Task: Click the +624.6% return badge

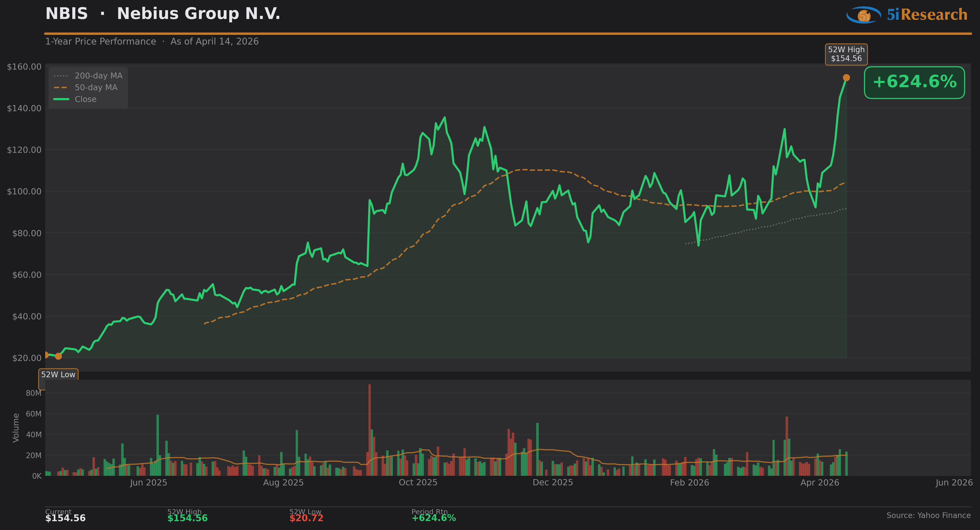Action: coord(914,82)
